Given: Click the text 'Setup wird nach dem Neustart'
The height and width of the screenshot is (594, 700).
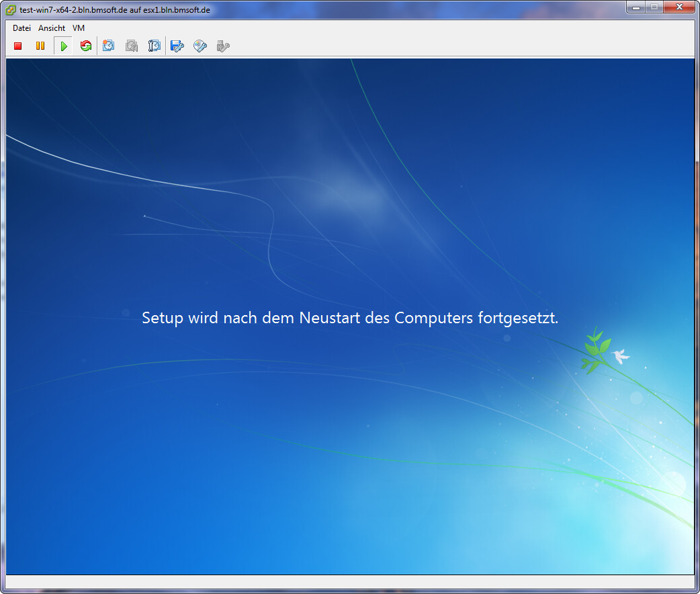Looking at the screenshot, I should (251, 318).
